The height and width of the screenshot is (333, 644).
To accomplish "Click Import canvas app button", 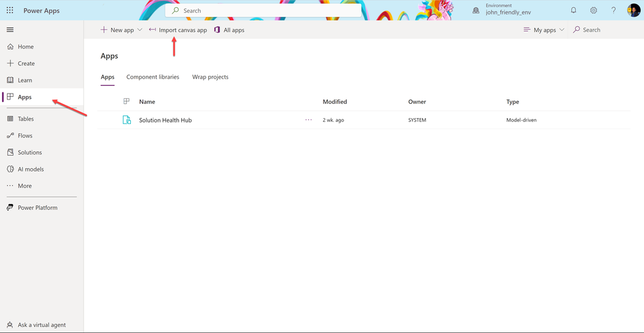I will [x=178, y=30].
